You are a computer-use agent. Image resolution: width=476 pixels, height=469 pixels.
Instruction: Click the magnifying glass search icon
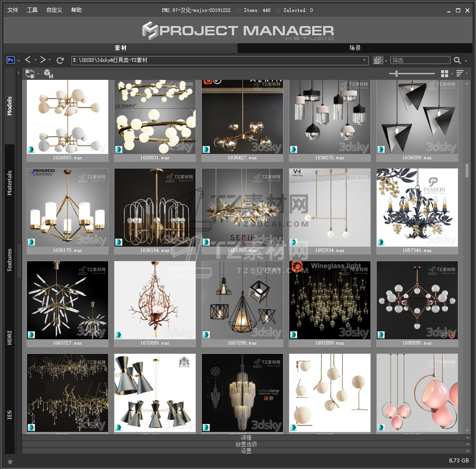(x=457, y=60)
